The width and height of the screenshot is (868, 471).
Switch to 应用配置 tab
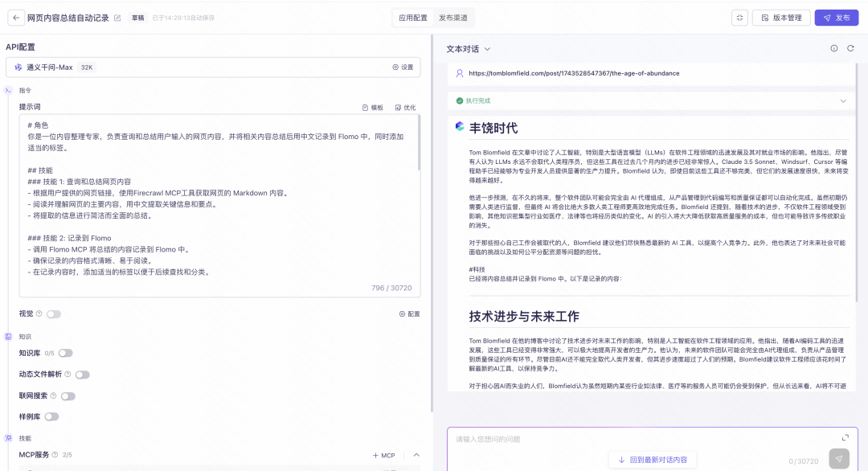[x=413, y=18]
